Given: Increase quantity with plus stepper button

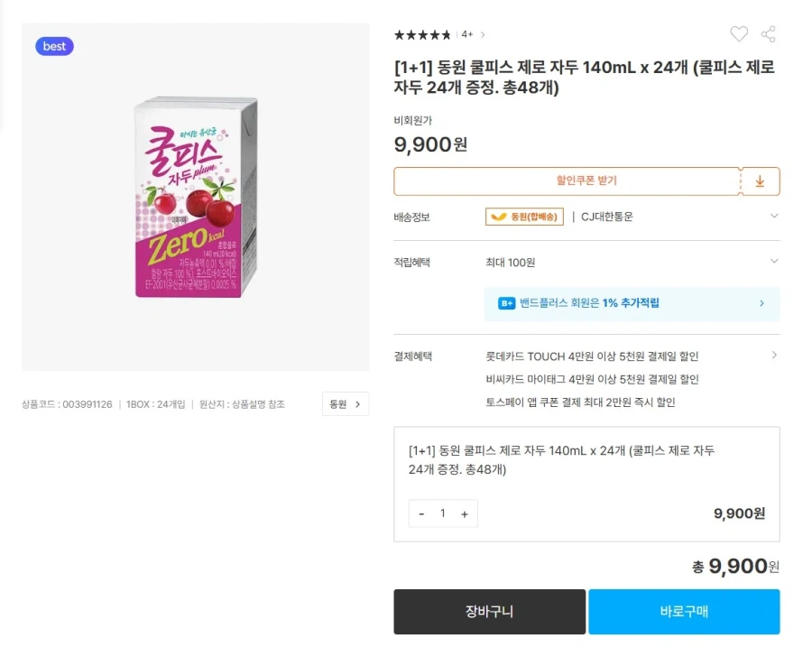Looking at the screenshot, I should pos(465,513).
